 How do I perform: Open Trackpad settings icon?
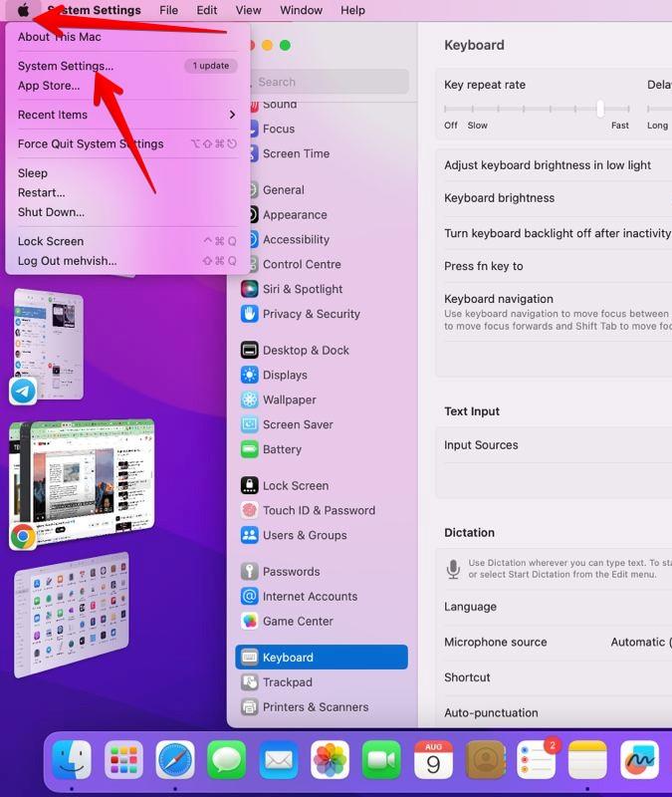(x=250, y=681)
